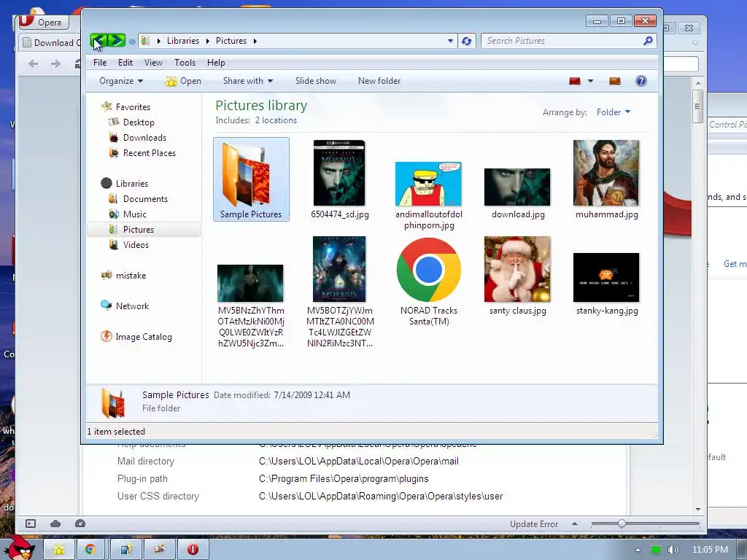Click Libraries in the address bar
Screen dimensions: 747x560
(183, 41)
